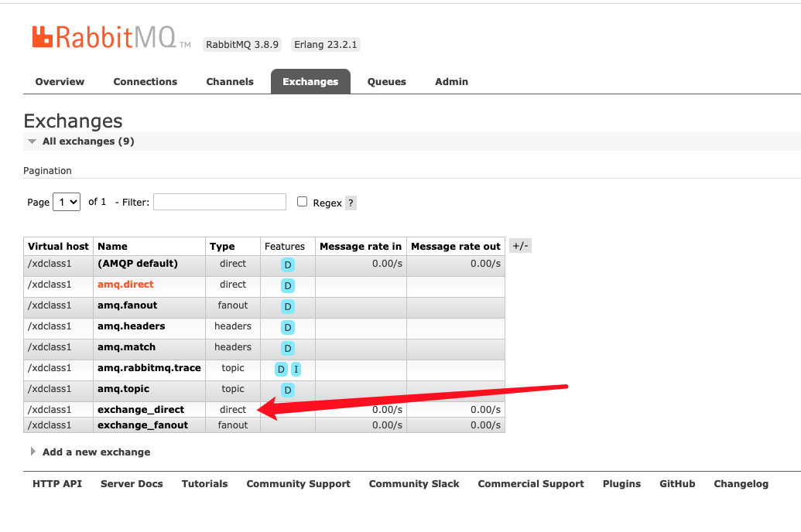Click the D feature badge for amq.direct
The width and height of the screenshot is (801, 532).
click(288, 286)
